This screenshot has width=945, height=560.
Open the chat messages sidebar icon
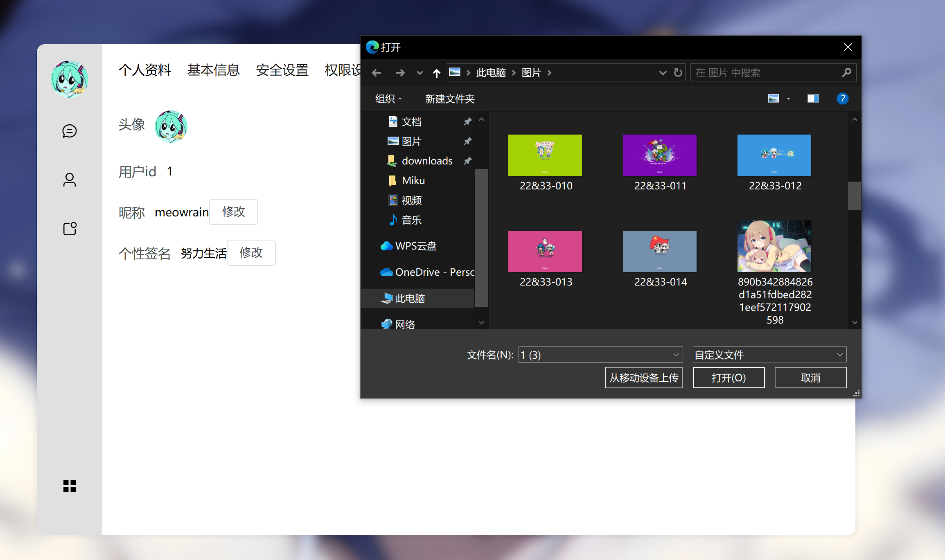(70, 131)
